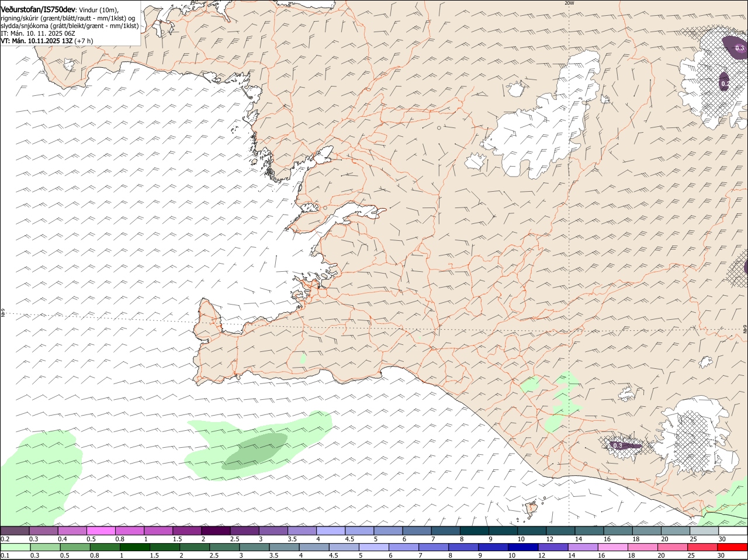Click the dark green rain patch offshore south
Viewport: 748px width, 560px height.
coord(256,451)
